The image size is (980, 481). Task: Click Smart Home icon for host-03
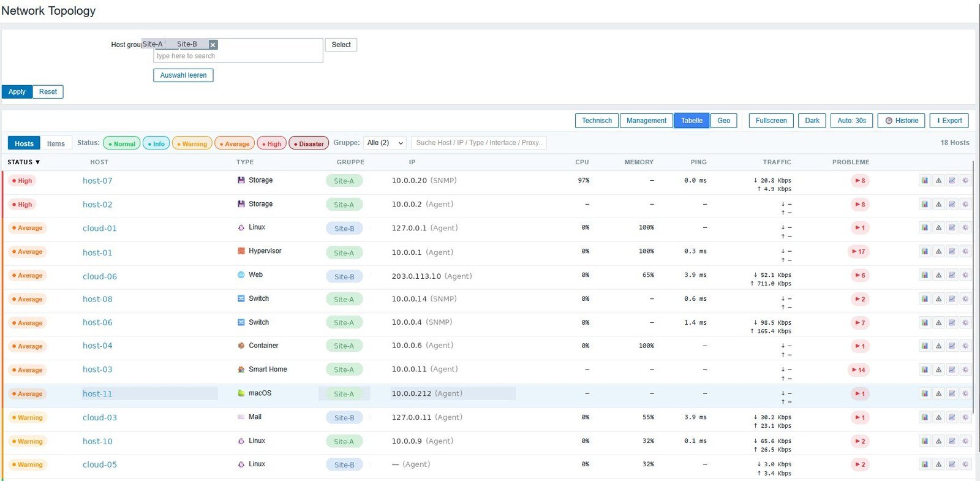pos(241,369)
